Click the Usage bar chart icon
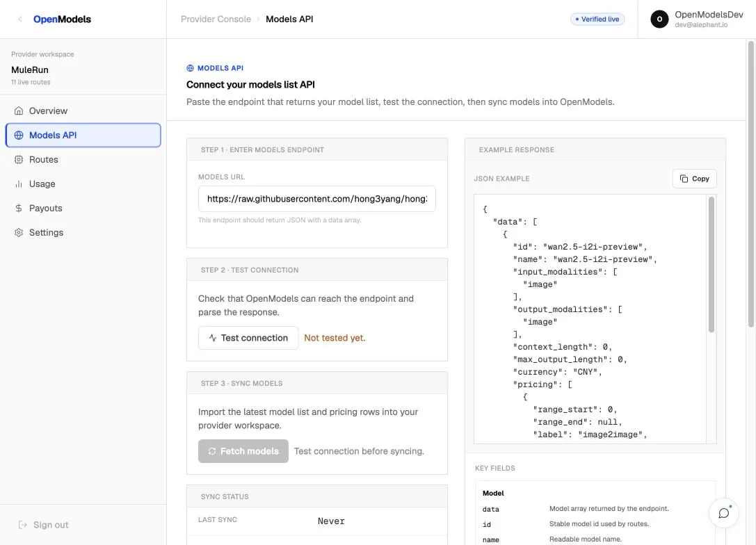Screen dimensions: 756x545 tap(19, 184)
